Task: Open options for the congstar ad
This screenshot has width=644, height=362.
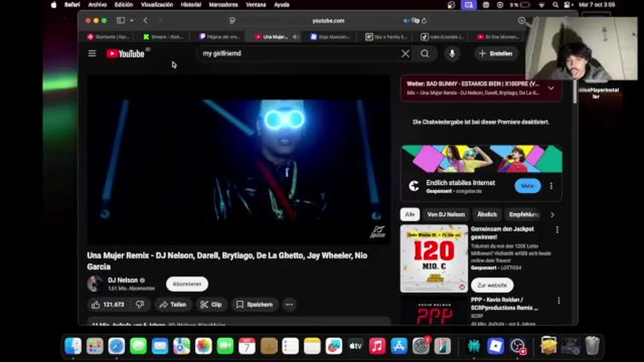Action: (551, 186)
